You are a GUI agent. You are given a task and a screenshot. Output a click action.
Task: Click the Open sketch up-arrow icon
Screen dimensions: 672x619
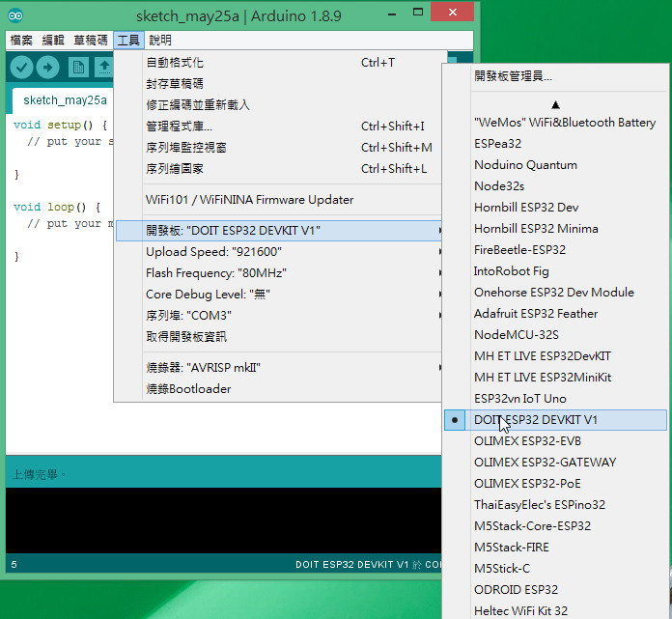pos(104,68)
